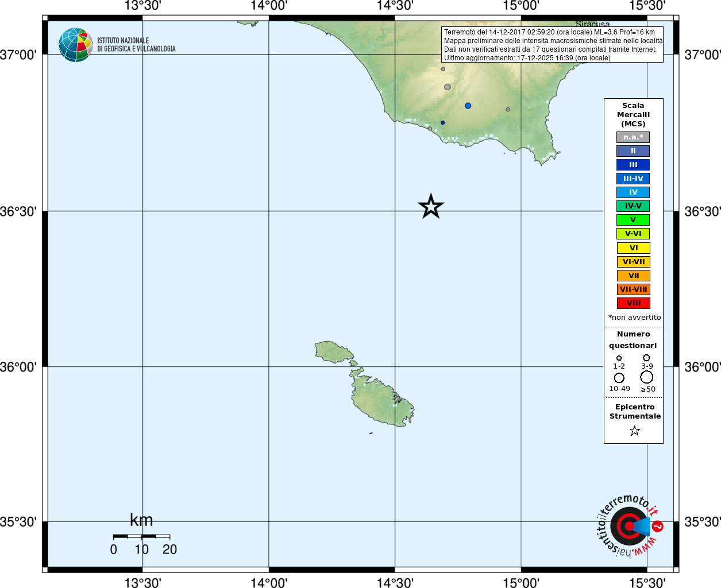Select the blue III-IV intensity swatch

point(633,179)
